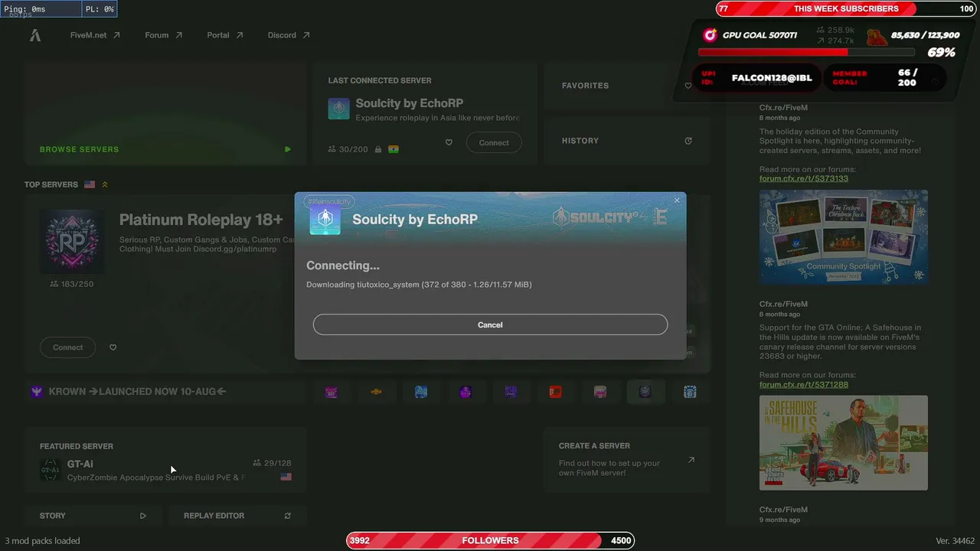
Task: Open the FiveM.net link
Action: [x=95, y=35]
